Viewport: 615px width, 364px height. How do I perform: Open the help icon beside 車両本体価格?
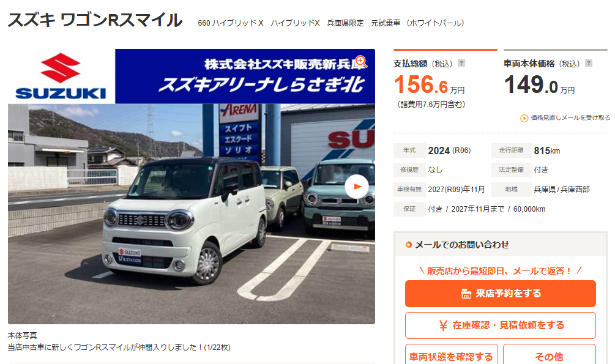tap(588, 63)
